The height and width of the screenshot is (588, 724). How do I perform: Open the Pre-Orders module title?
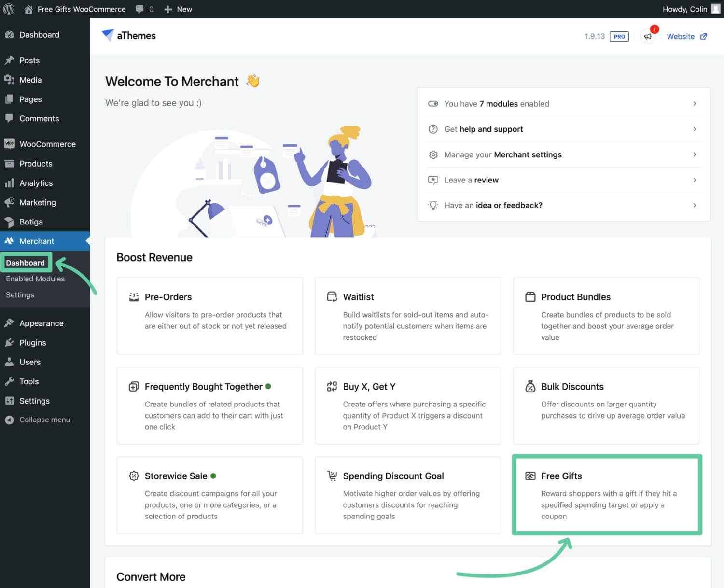tap(168, 297)
